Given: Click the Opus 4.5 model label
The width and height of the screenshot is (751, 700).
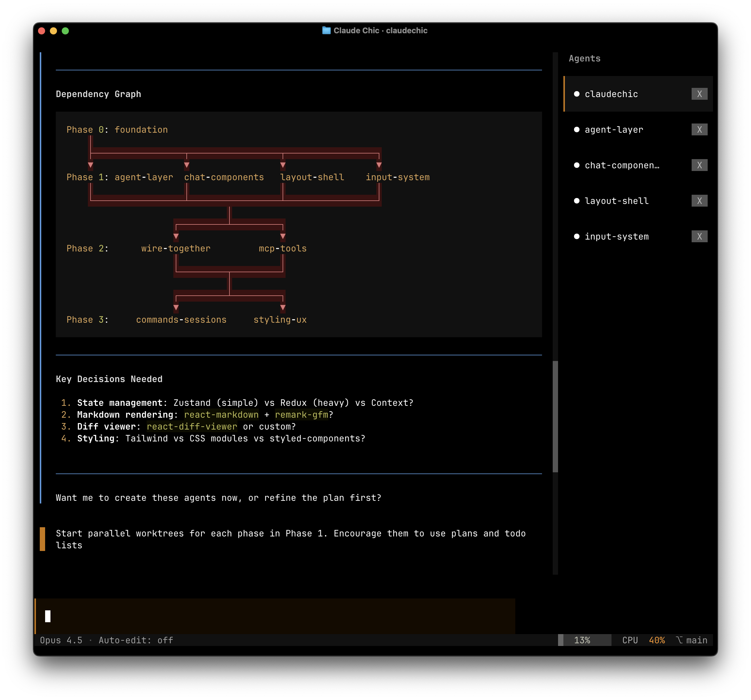Looking at the screenshot, I should [61, 640].
